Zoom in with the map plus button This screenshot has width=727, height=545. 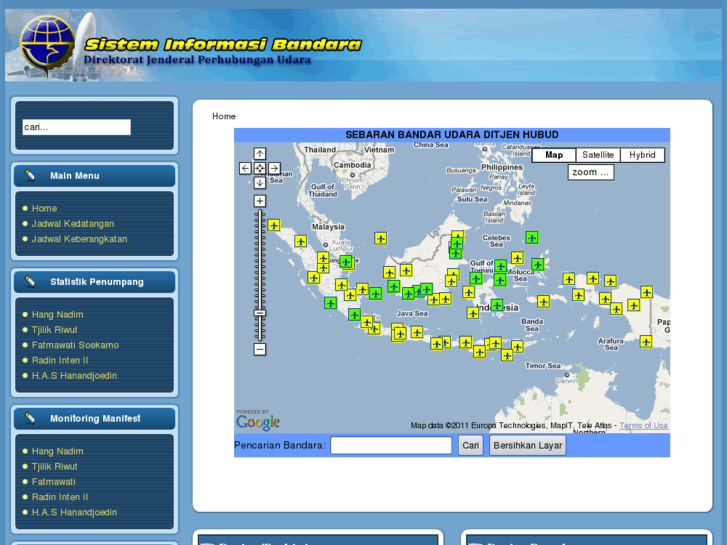[x=260, y=201]
